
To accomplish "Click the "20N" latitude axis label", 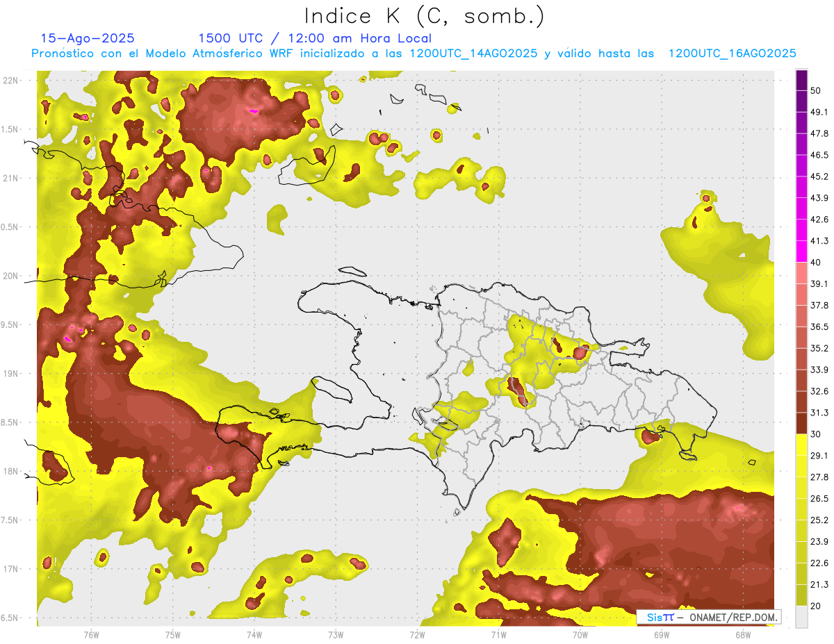I will point(11,276).
